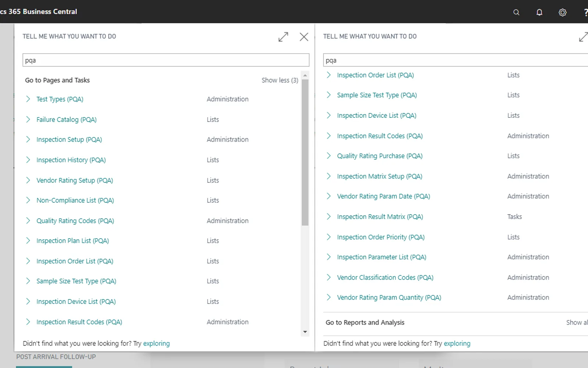588x368 pixels.
Task: Open Quality Rating Codes (PQA)
Action: tap(75, 221)
